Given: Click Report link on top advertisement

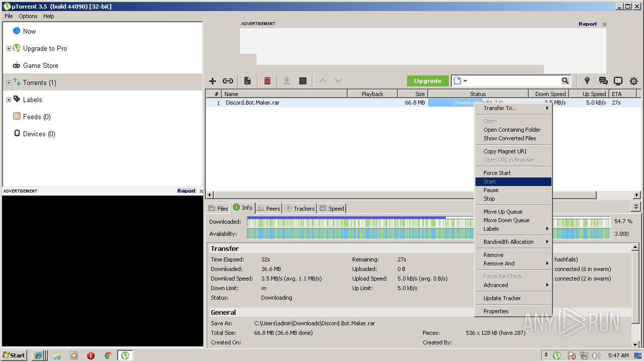Looking at the screenshot, I should 588,24.
